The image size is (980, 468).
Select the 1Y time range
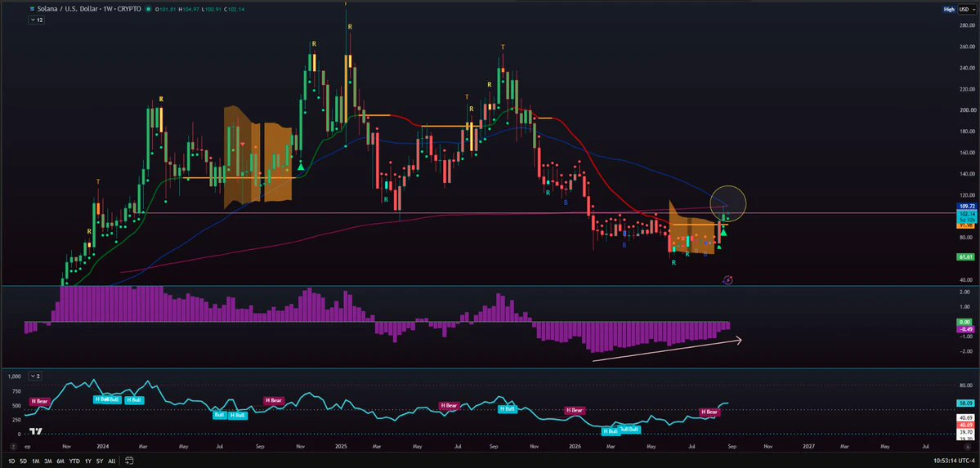88,461
